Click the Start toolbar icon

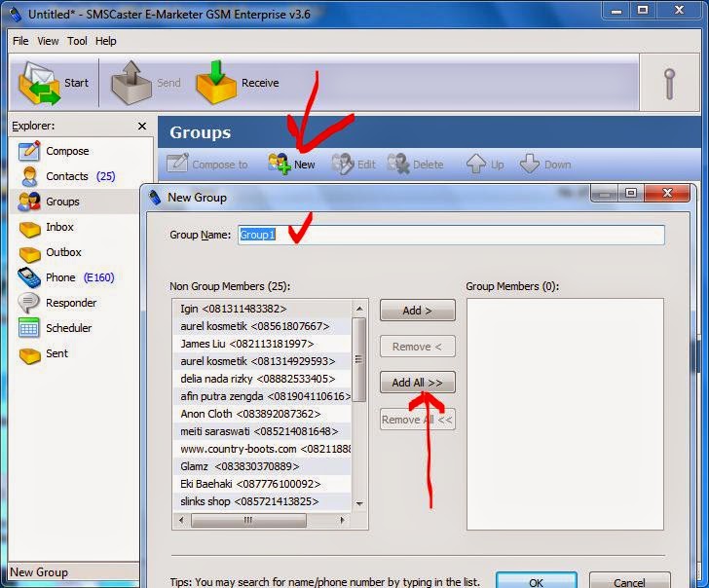(54, 83)
